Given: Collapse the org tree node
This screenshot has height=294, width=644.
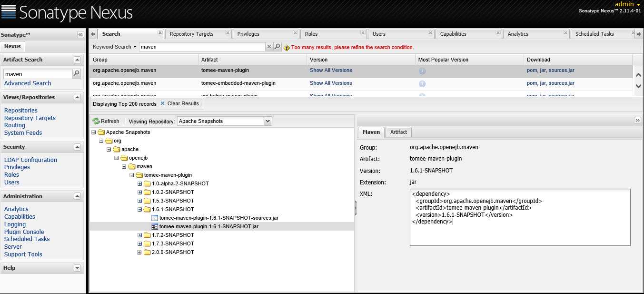Looking at the screenshot, I should click(101, 141).
